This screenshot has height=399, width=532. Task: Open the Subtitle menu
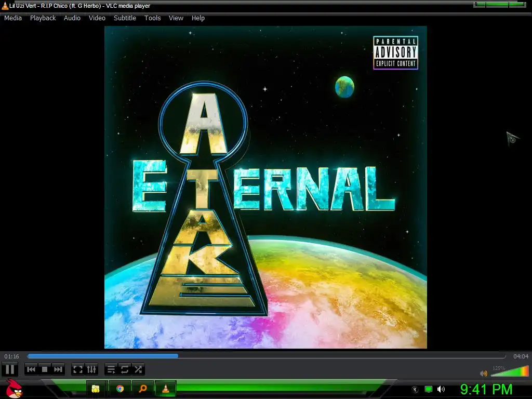point(125,18)
